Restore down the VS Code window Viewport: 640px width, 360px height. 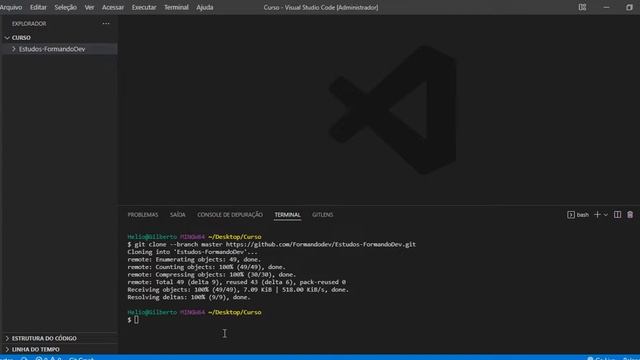tap(629, 7)
